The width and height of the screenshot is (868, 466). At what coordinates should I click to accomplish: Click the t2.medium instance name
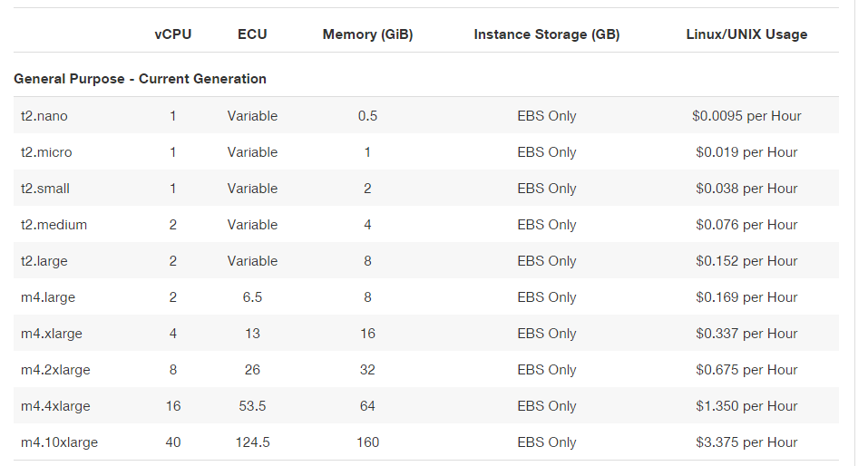coord(54,225)
